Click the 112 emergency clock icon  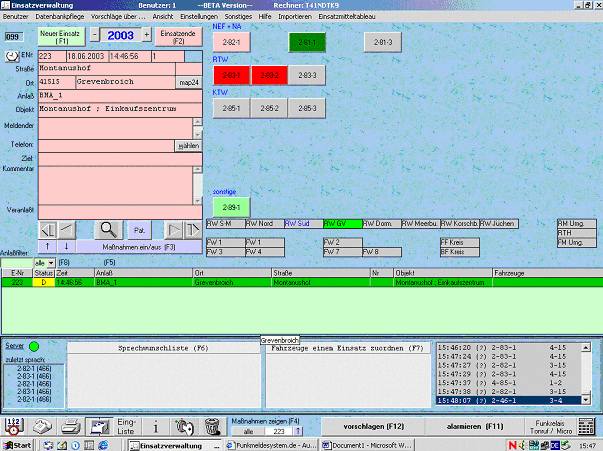[13, 426]
